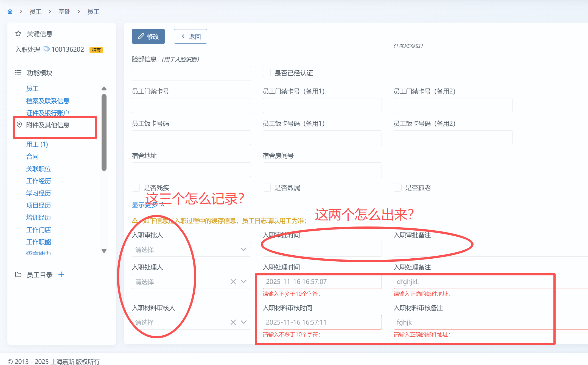Clear the 入职材料审核人 selection with X

click(233, 322)
